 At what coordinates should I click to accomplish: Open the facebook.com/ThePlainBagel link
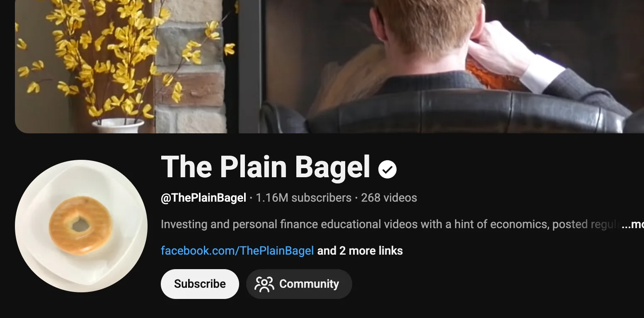(237, 251)
